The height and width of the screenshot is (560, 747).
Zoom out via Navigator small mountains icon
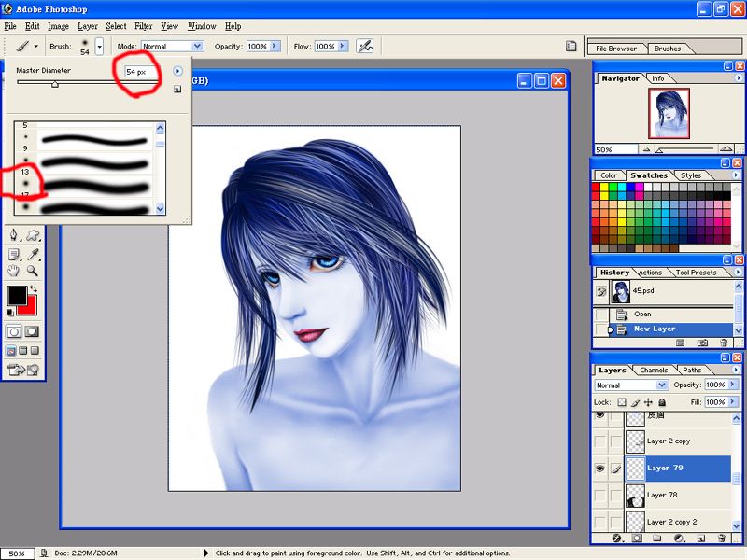click(x=646, y=149)
